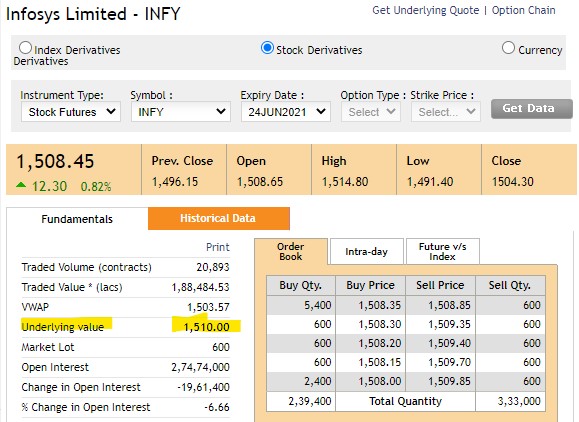Open the Future v/s Index tab
This screenshot has height=422, width=579.
pyautogui.click(x=442, y=251)
